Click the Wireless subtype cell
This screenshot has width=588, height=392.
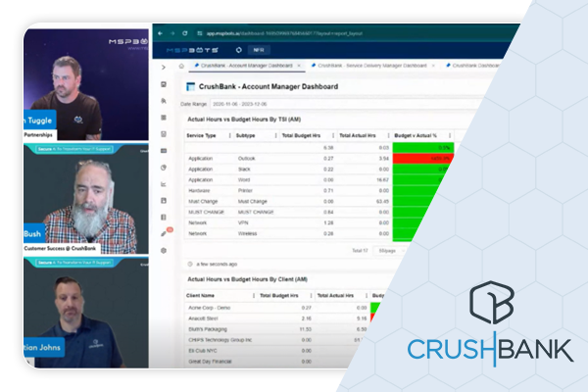pyautogui.click(x=248, y=233)
